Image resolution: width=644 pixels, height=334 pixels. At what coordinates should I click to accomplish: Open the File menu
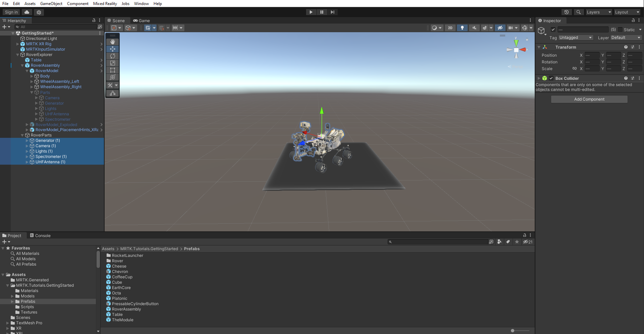(x=5, y=4)
